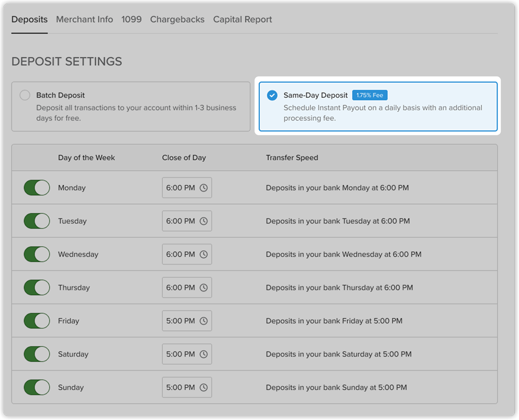
Task: Toggle the Sunday deposit switch
Action: (37, 388)
